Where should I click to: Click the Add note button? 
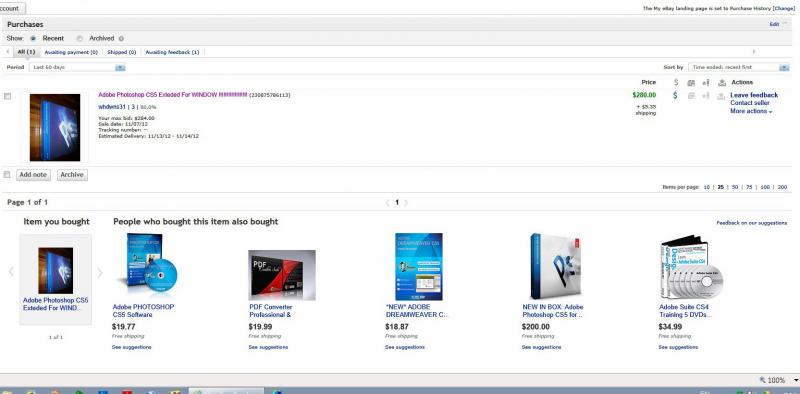(33, 175)
